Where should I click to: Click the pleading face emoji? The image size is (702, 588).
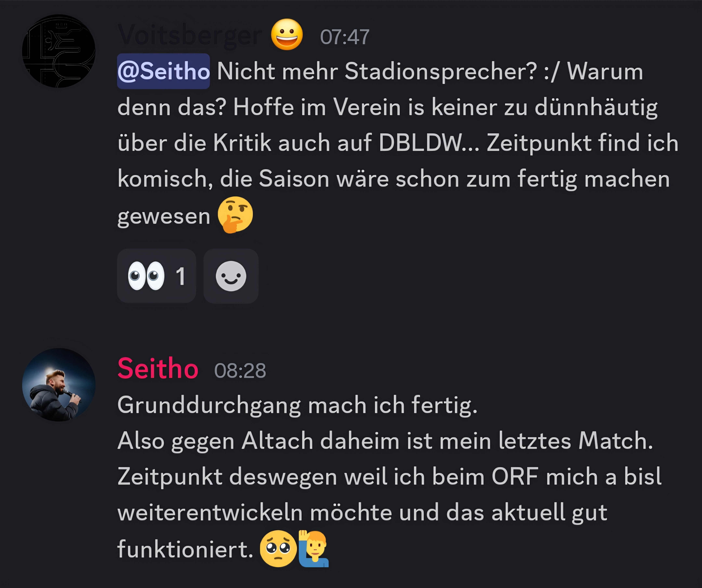click(x=278, y=548)
